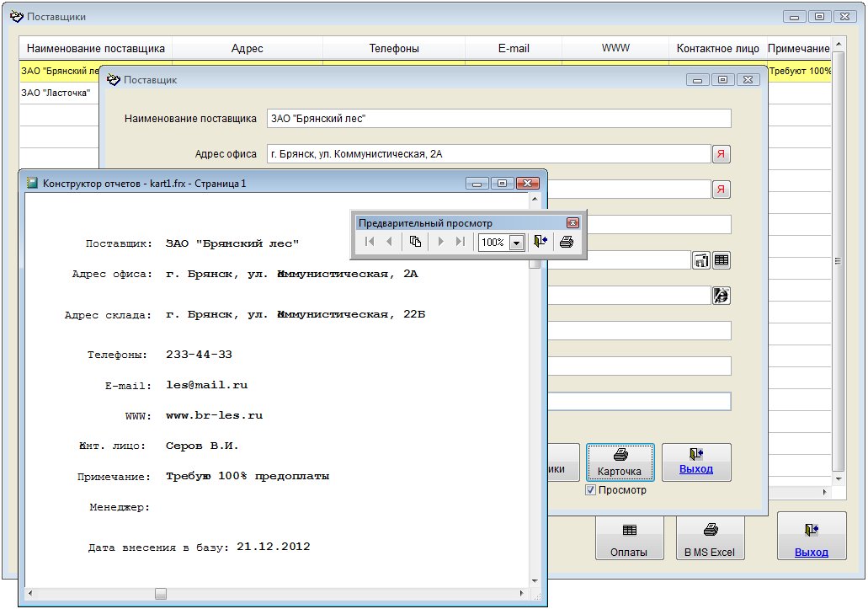Click the previous page arrow in preview
Viewport: 868px width, 609px height.
pos(389,242)
